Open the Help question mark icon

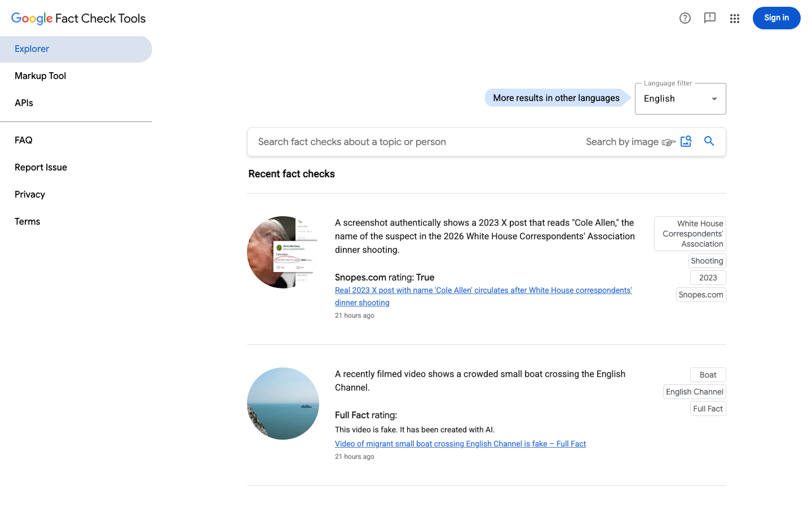[x=685, y=18]
